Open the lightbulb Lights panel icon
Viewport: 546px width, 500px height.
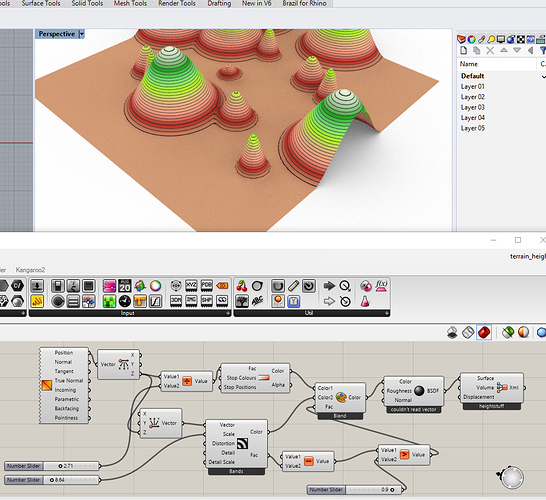[x=491, y=39]
